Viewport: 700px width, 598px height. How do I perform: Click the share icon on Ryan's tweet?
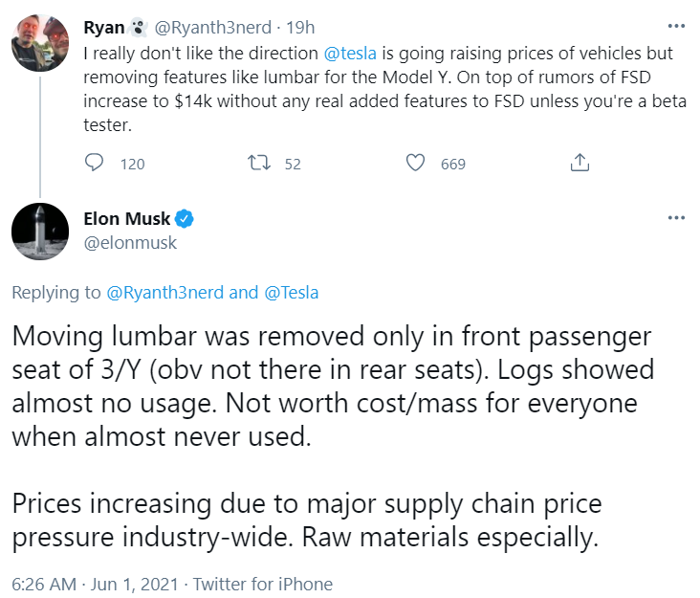pos(580,163)
